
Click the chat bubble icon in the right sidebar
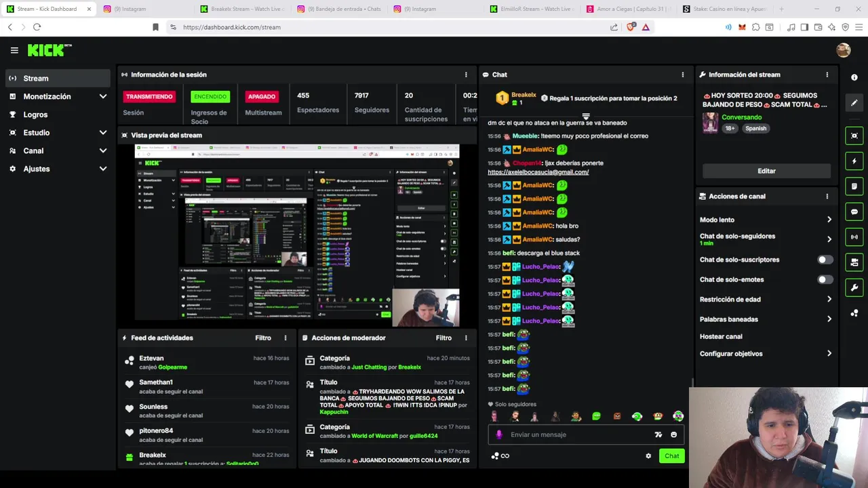pos(854,211)
